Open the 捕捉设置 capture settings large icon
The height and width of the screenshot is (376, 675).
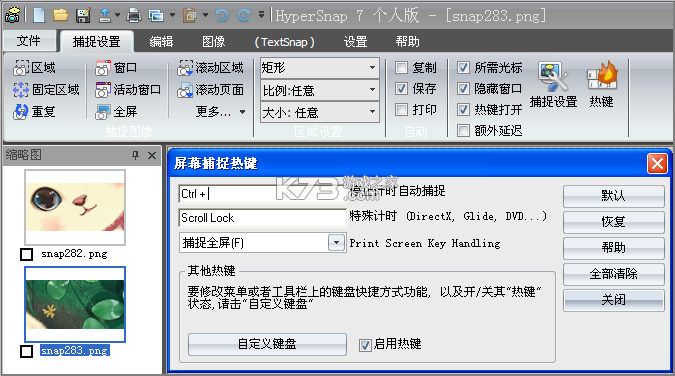click(x=553, y=84)
